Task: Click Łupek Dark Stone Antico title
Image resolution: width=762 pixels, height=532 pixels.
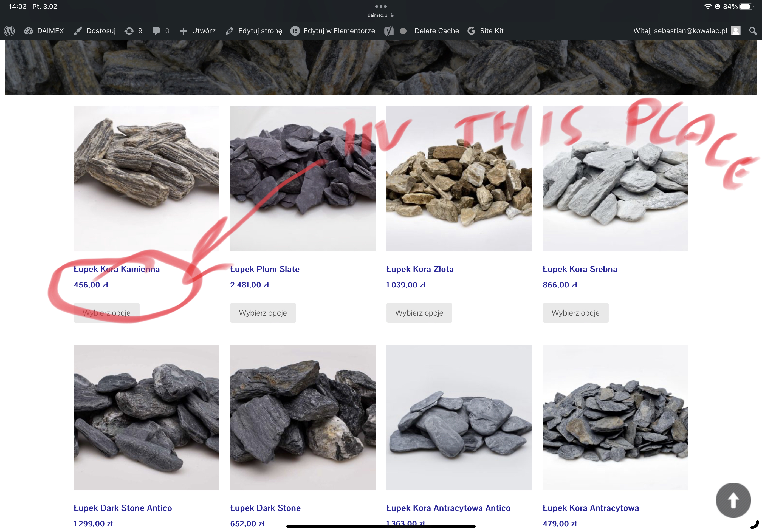Action: 123,508
